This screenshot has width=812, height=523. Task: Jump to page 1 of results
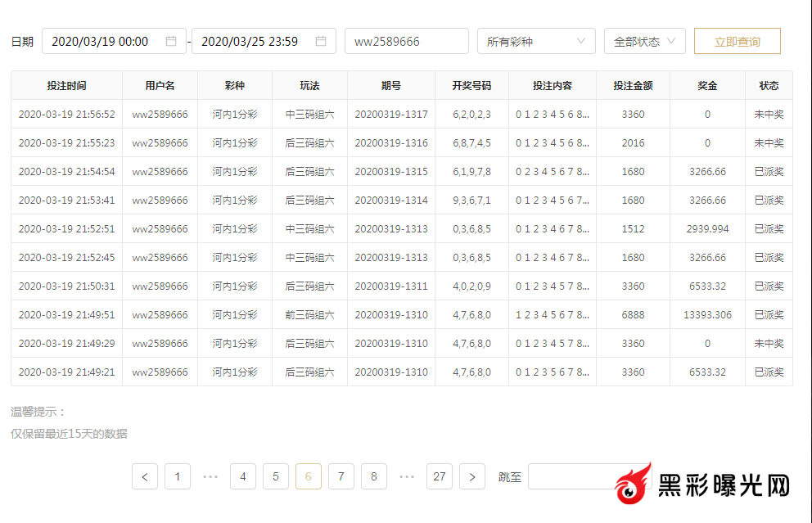(x=178, y=476)
